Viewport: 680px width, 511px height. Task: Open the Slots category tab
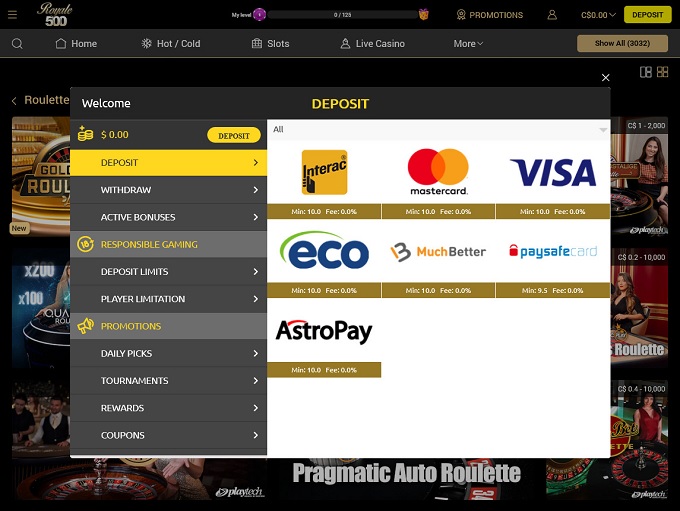270,44
